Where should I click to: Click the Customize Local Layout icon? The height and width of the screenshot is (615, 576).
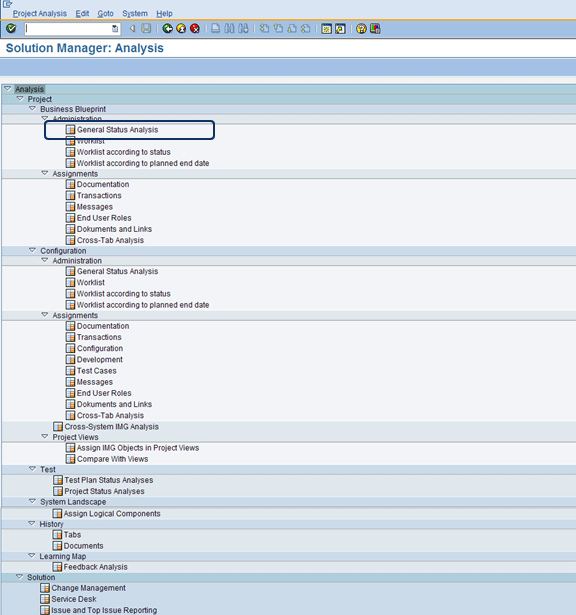pos(375,29)
